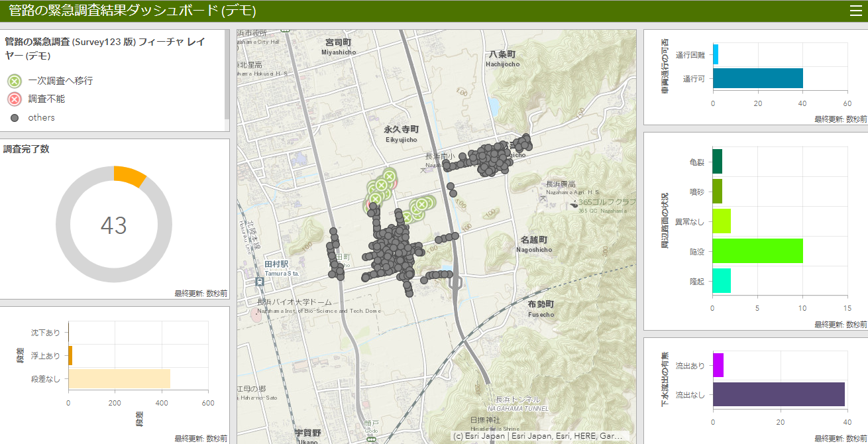Click the yellow-green 異常なし bar
The width and height of the screenshot is (868, 444).
pyautogui.click(x=722, y=221)
